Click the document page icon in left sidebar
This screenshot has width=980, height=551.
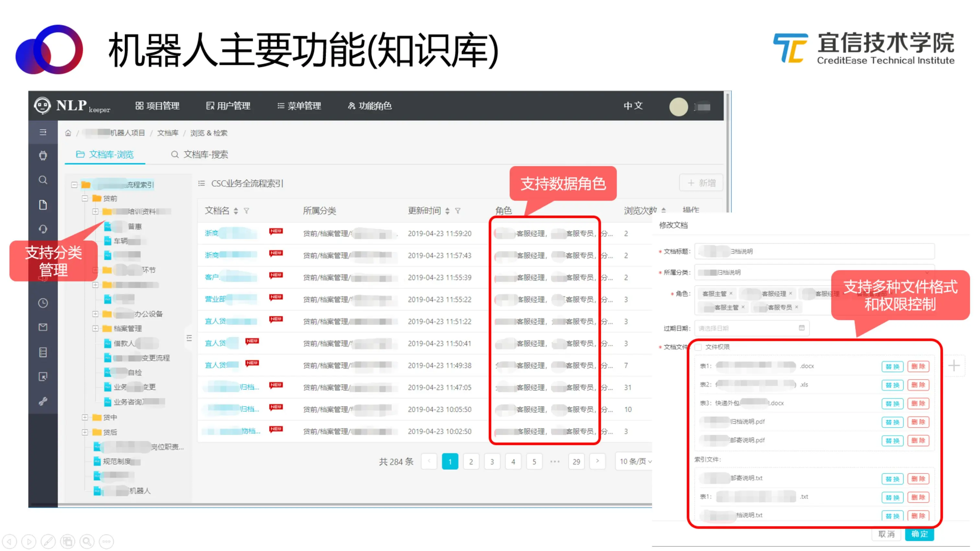43,205
